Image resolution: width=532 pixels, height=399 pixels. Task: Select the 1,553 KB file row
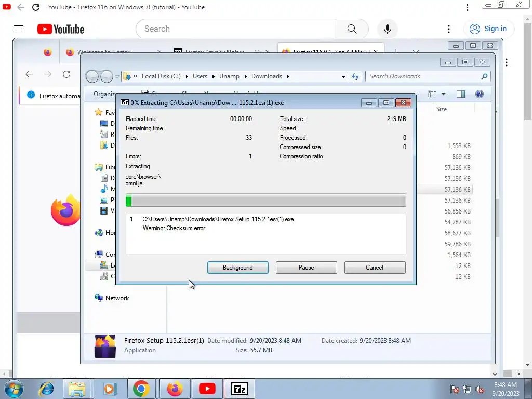(459, 146)
